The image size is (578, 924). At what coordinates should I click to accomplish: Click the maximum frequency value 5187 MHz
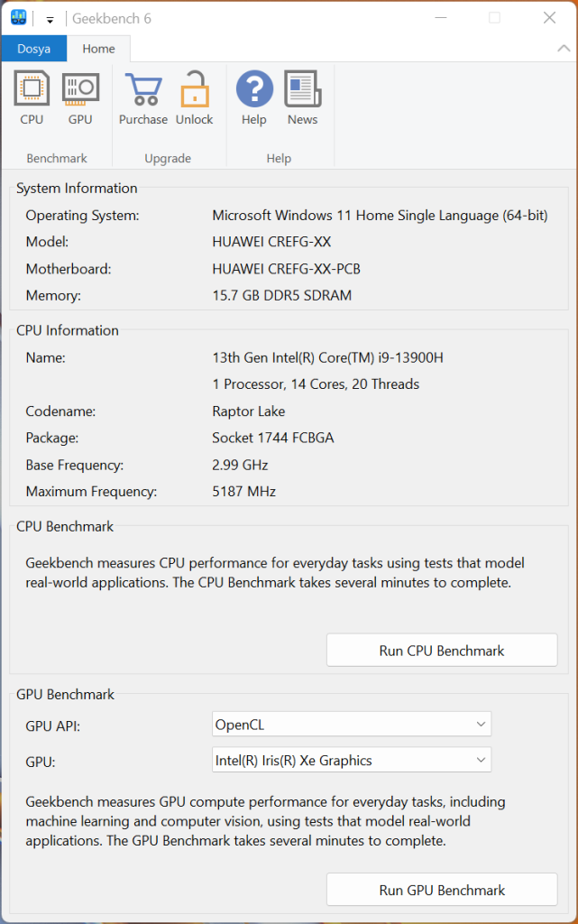point(243,492)
